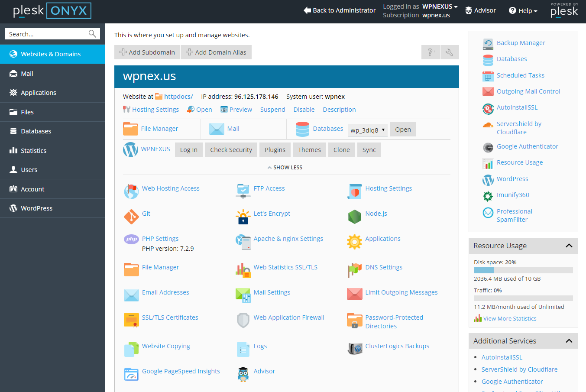Open the Resource Usage chart icon

pyautogui.click(x=488, y=163)
